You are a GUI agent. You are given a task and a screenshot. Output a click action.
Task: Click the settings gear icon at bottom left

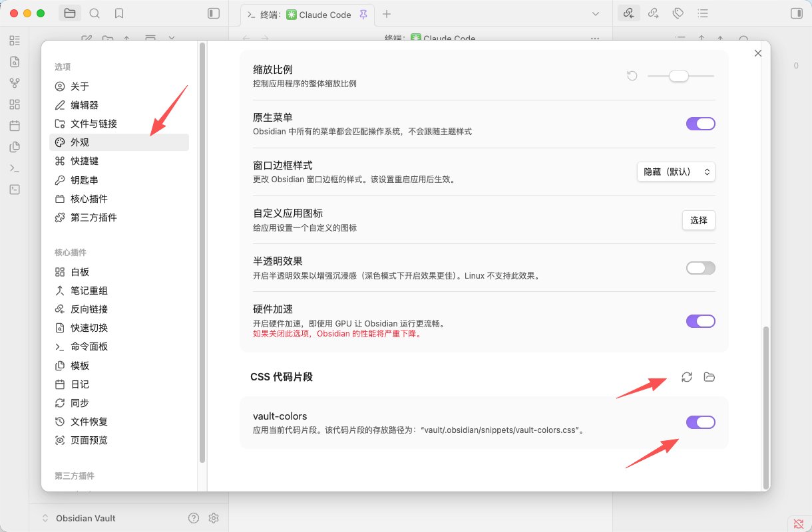coord(214,518)
